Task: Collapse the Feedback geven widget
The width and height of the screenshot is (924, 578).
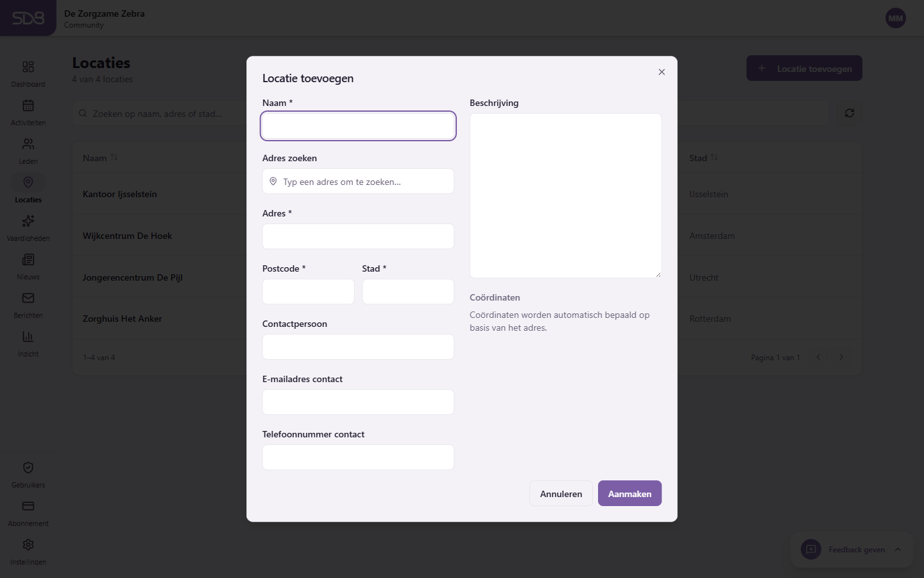Action: (897, 550)
